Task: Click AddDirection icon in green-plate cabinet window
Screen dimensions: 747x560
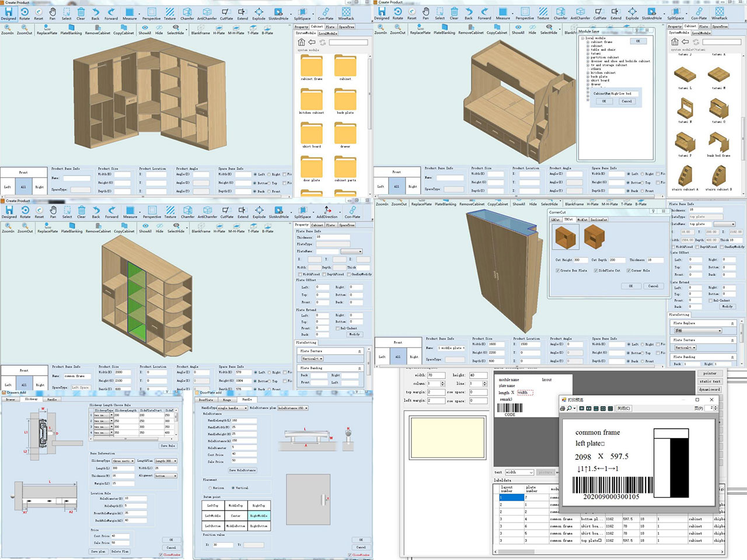Action: [x=327, y=211]
